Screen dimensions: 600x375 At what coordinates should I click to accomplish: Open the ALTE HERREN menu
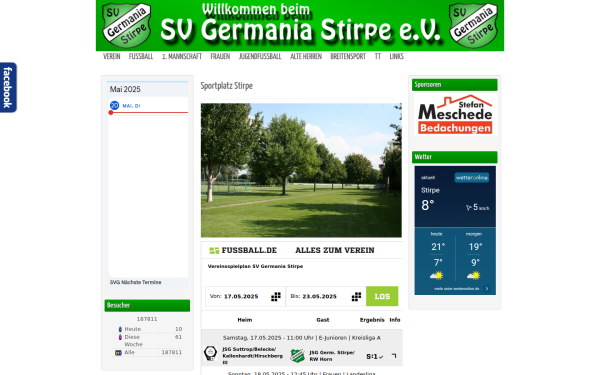pyautogui.click(x=306, y=57)
